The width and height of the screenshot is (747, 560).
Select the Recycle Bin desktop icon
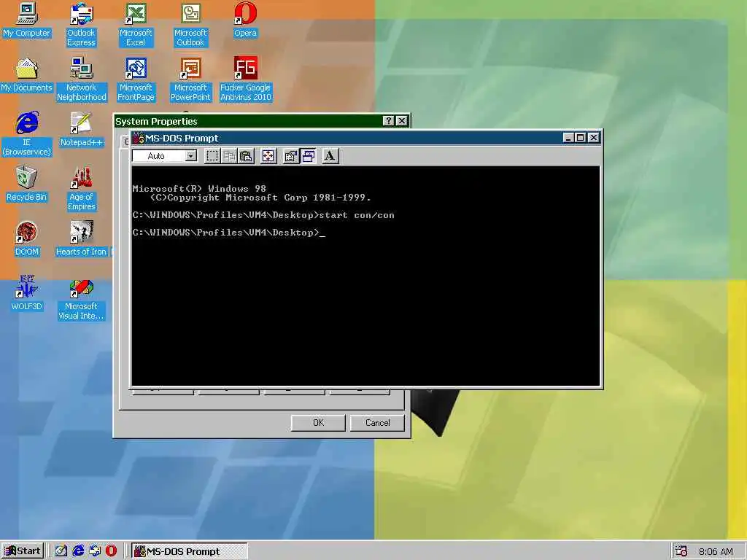(x=27, y=184)
